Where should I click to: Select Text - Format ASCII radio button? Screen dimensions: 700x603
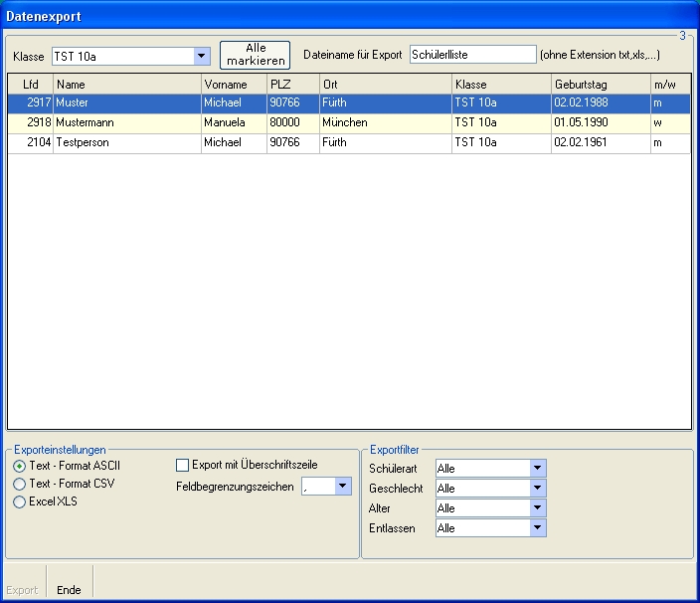pos(20,466)
